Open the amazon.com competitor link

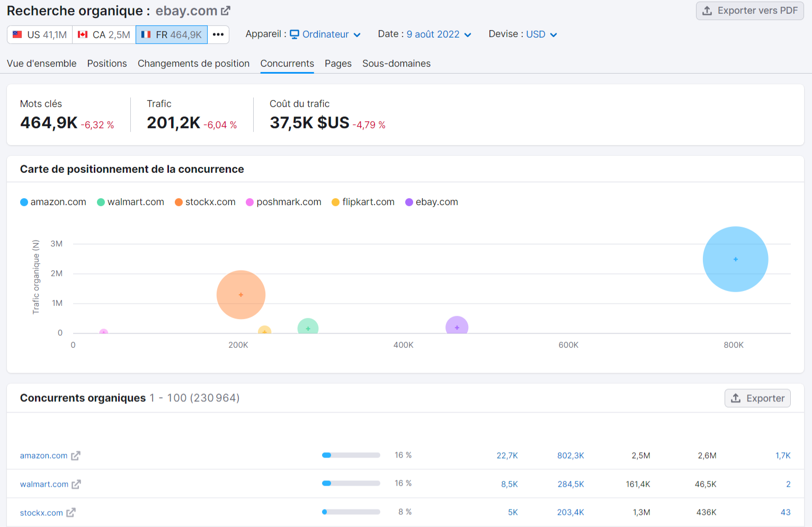[x=43, y=455]
